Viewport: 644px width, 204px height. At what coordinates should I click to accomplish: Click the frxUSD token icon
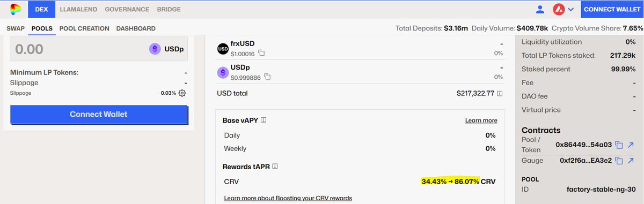223,48
